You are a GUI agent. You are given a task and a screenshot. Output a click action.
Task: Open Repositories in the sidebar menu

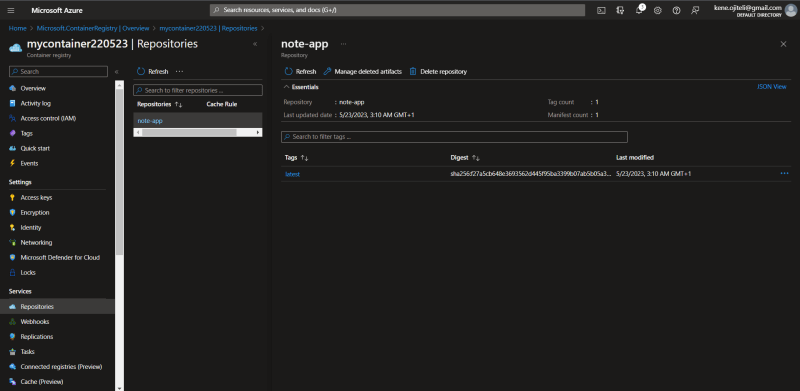pos(57,306)
